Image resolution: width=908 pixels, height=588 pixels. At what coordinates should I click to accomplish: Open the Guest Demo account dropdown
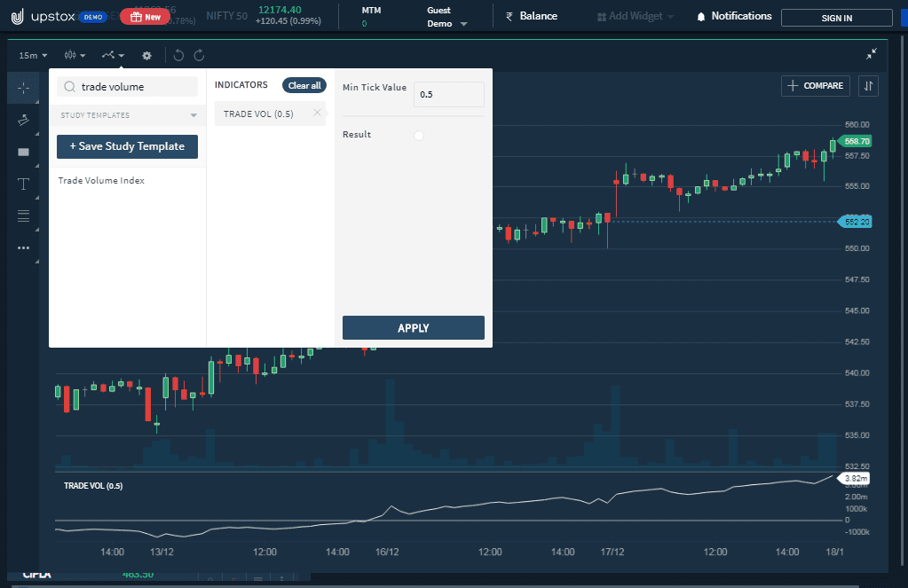pyautogui.click(x=446, y=17)
